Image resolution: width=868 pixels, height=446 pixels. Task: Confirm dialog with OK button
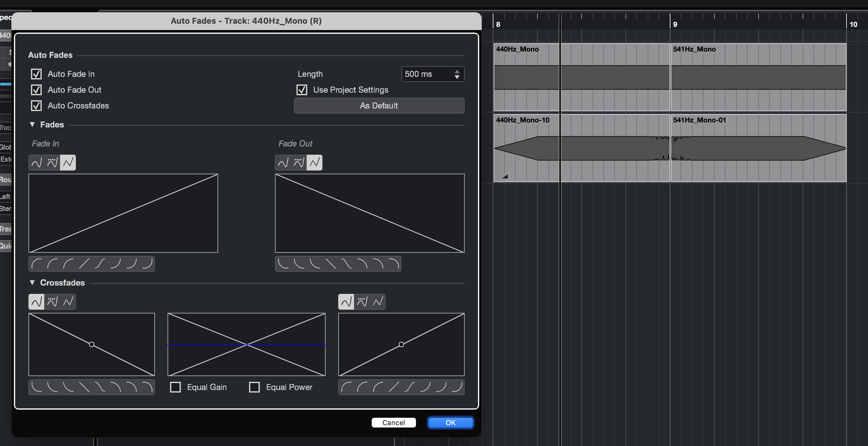450,422
